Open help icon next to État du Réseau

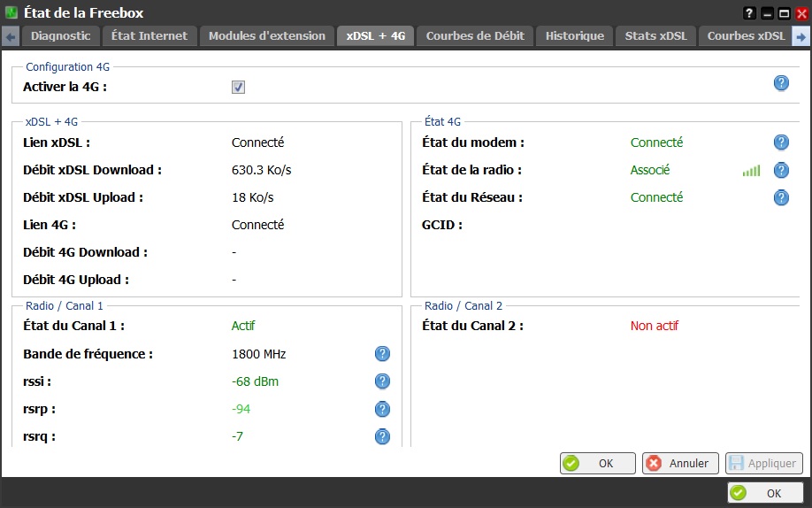click(781, 197)
